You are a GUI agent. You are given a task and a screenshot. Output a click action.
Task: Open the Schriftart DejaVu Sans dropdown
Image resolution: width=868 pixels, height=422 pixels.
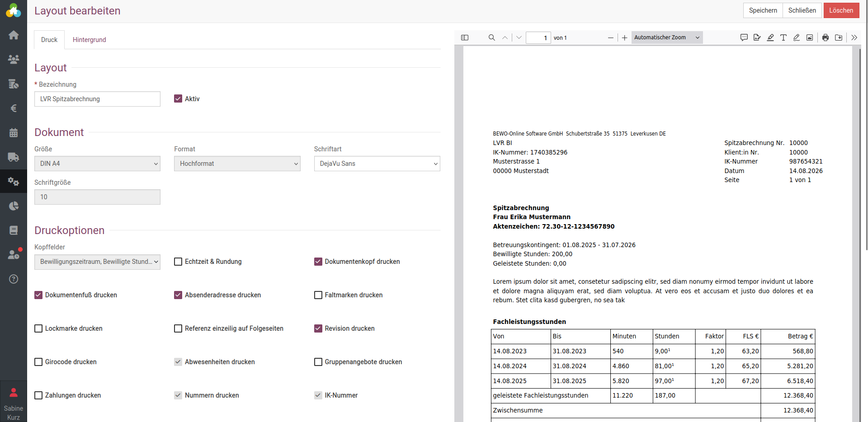[x=377, y=164]
